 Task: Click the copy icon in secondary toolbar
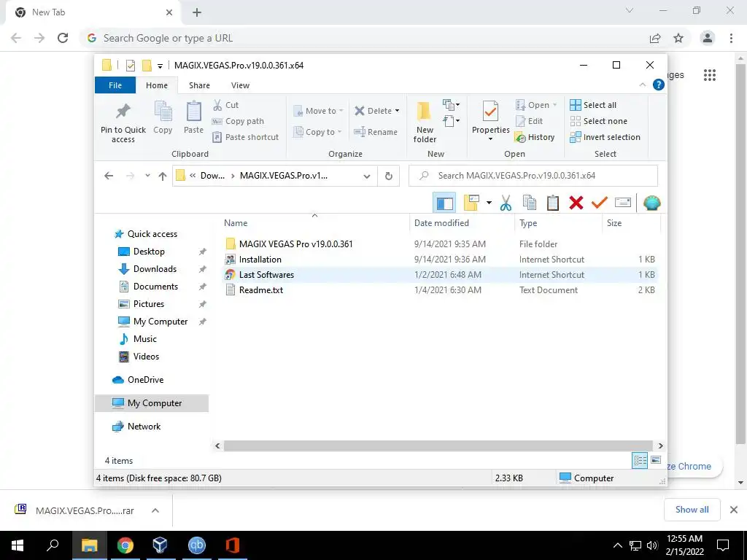tap(530, 203)
